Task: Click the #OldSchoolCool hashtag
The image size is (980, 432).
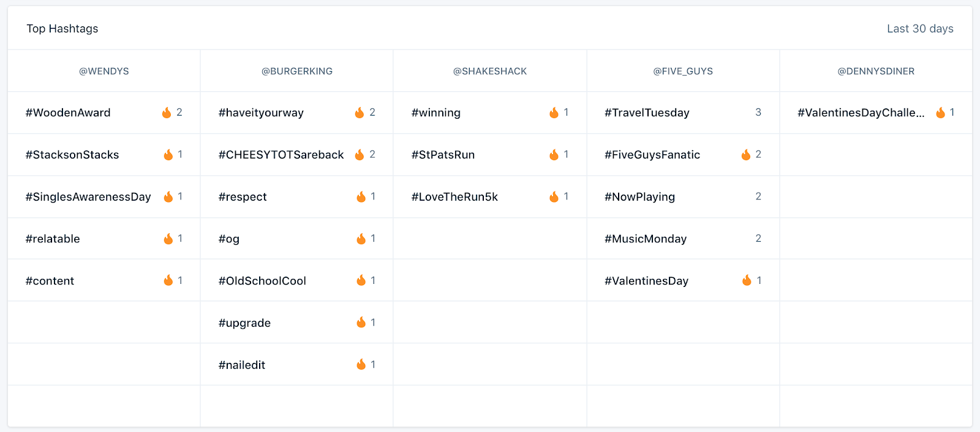Action: tap(262, 281)
